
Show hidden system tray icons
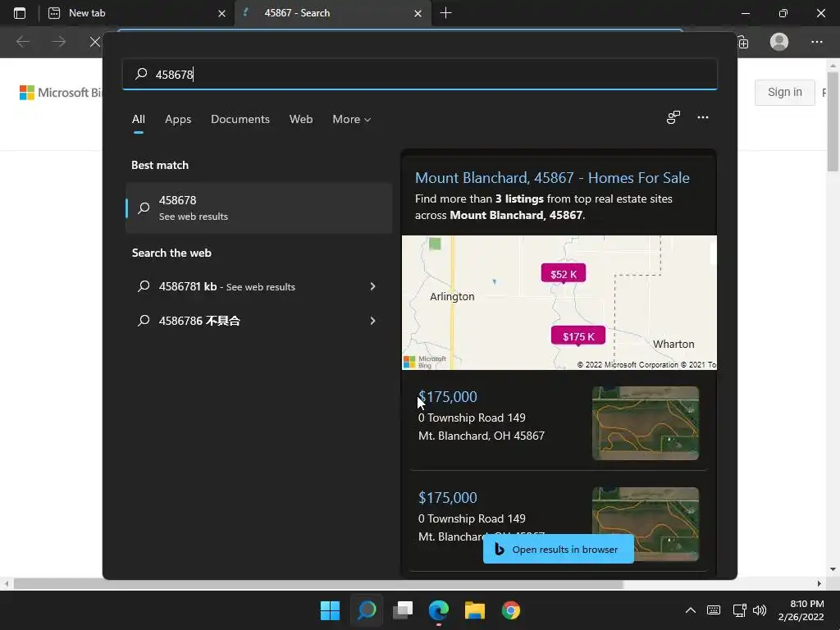(x=691, y=610)
